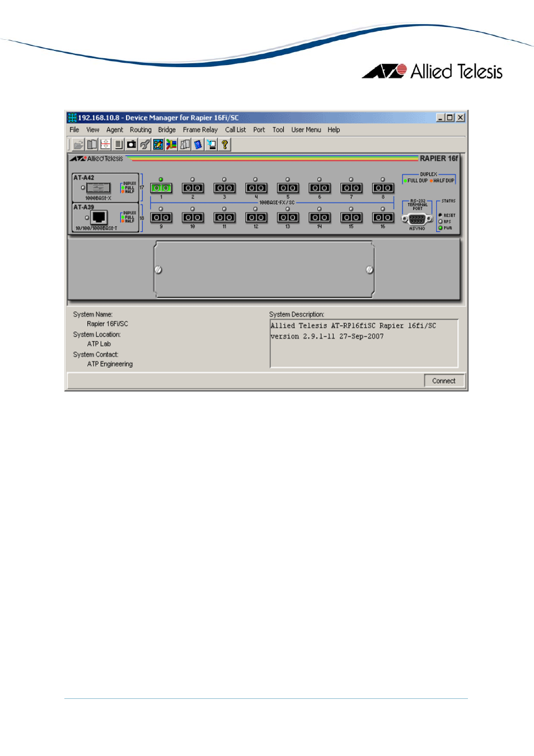Click the camera snapshot toolbar icon
534x756 pixels.
pos(132,144)
